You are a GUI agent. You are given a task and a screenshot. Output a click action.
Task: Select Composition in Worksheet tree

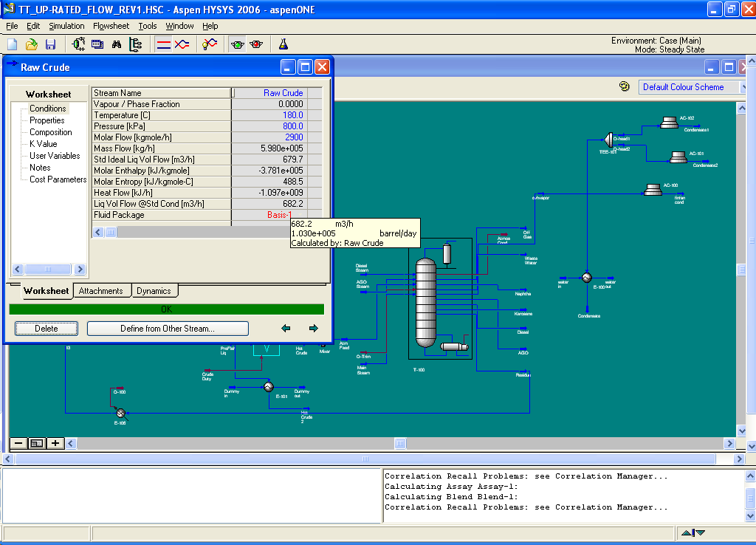51,132
